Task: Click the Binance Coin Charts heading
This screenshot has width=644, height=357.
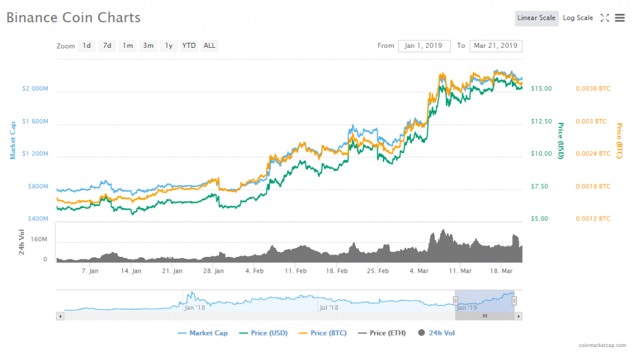Action: pos(73,18)
